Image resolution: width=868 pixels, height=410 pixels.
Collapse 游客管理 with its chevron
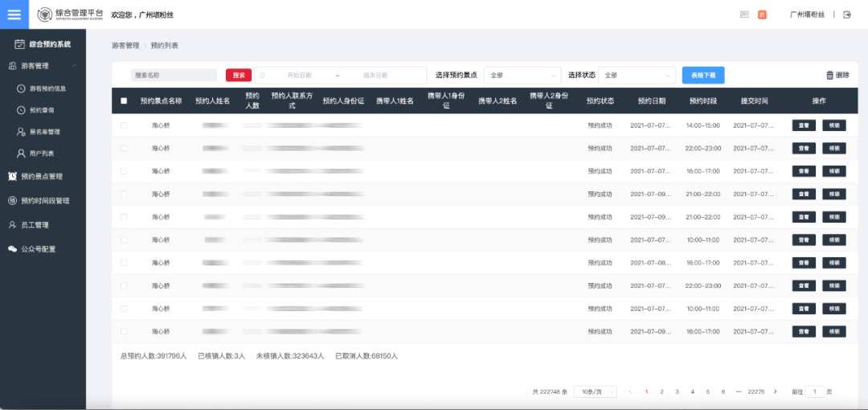[x=75, y=66]
